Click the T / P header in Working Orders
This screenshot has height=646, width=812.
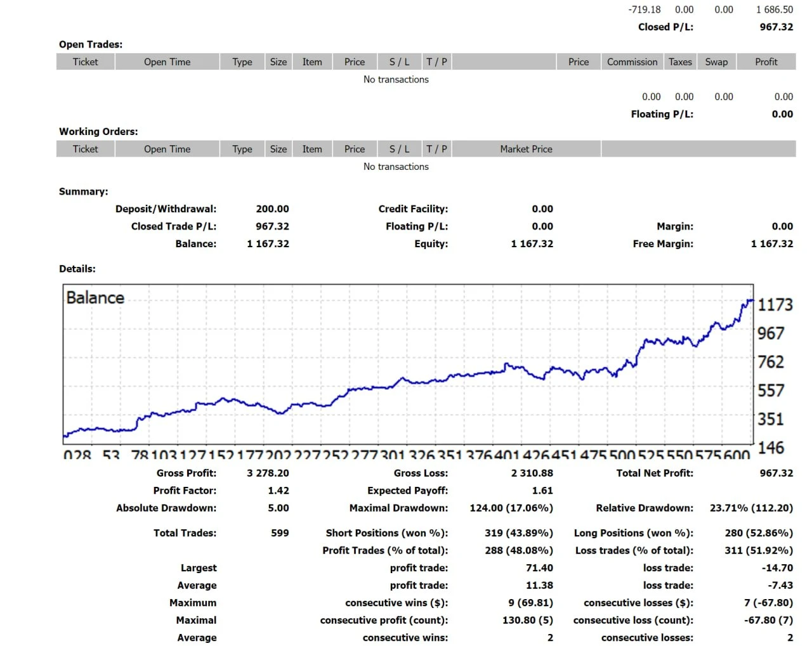coord(436,149)
